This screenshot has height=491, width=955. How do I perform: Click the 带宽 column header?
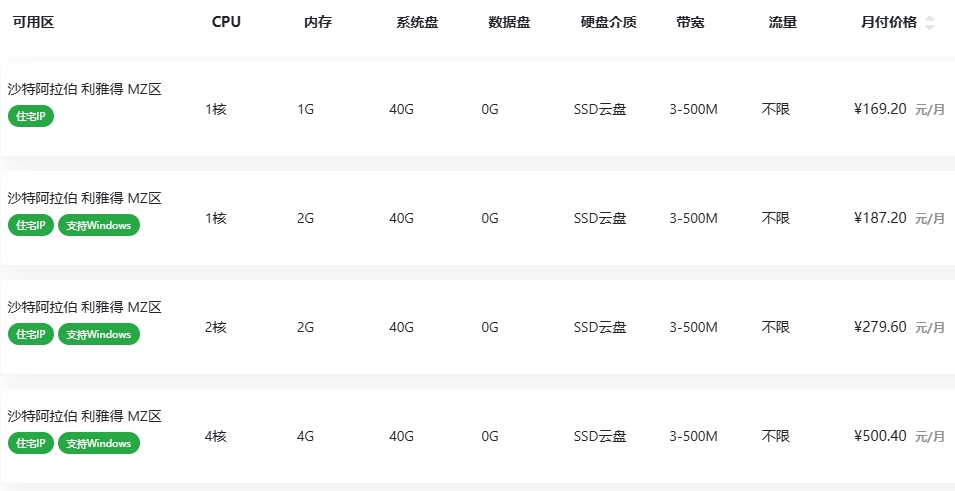(690, 23)
